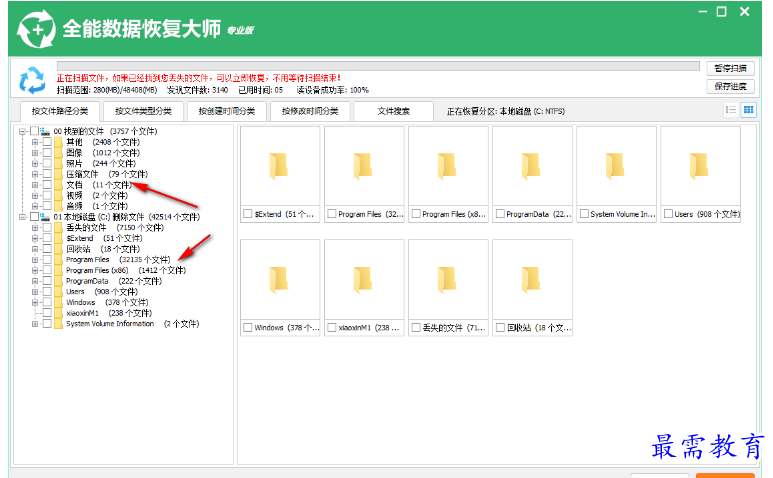Click the 音频 folder icon in tree
Image resolution: width=773 pixels, height=478 pixels.
(x=59, y=206)
